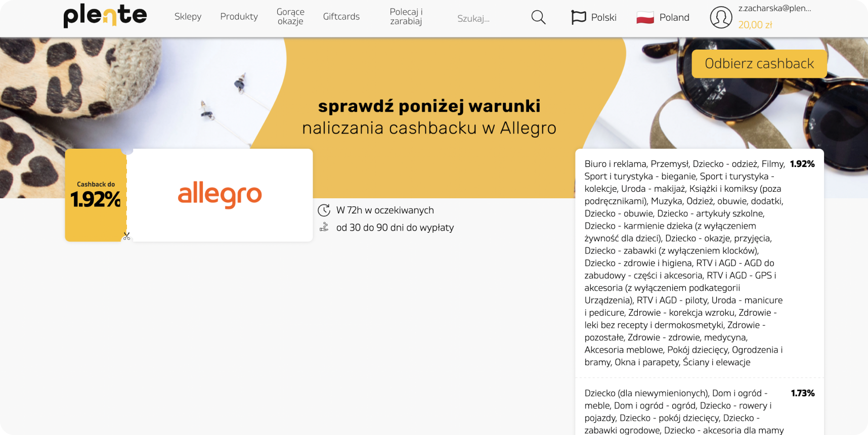Open the plente logo home link
The height and width of the screenshot is (435, 868).
pos(105,15)
